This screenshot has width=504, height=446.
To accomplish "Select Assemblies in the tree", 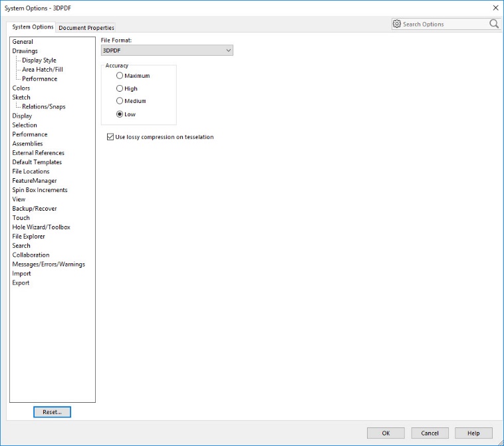I will 27,144.
